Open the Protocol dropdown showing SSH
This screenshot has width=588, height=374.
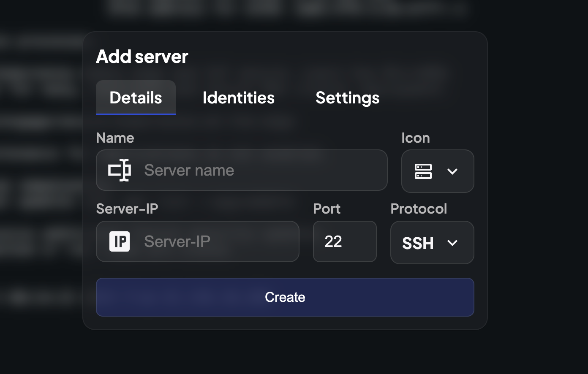(432, 243)
